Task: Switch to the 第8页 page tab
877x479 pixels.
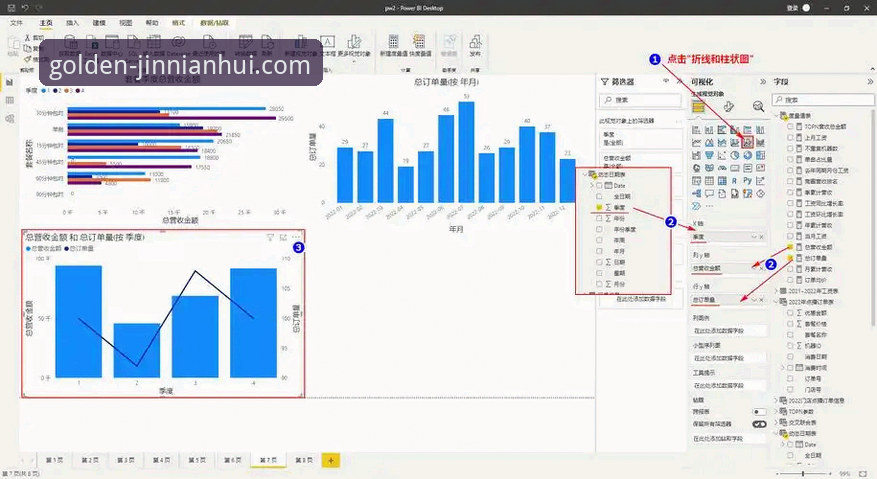Action: [304, 460]
